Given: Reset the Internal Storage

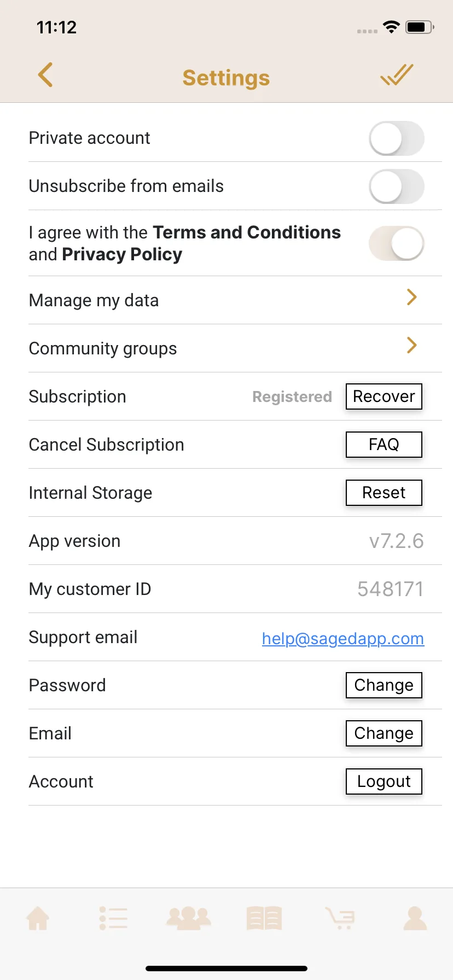Looking at the screenshot, I should (384, 493).
